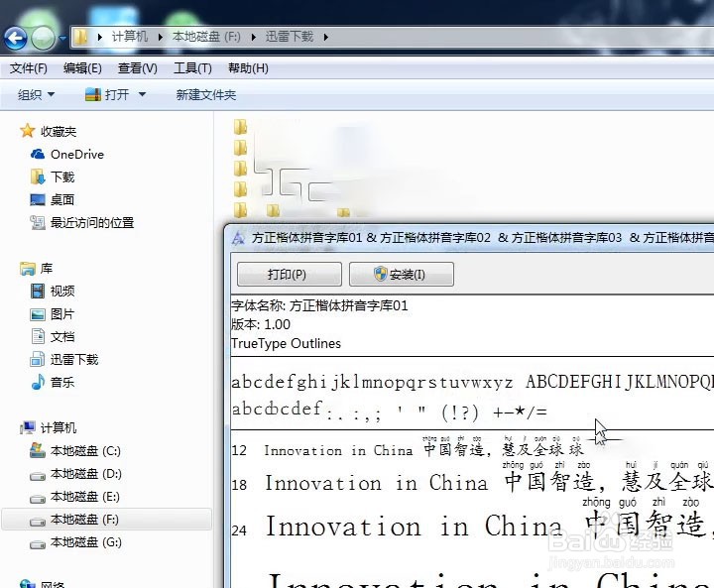This screenshot has height=588, width=714.
Task: Open the recent locations dropdown arrow
Action: pyautogui.click(x=62, y=39)
